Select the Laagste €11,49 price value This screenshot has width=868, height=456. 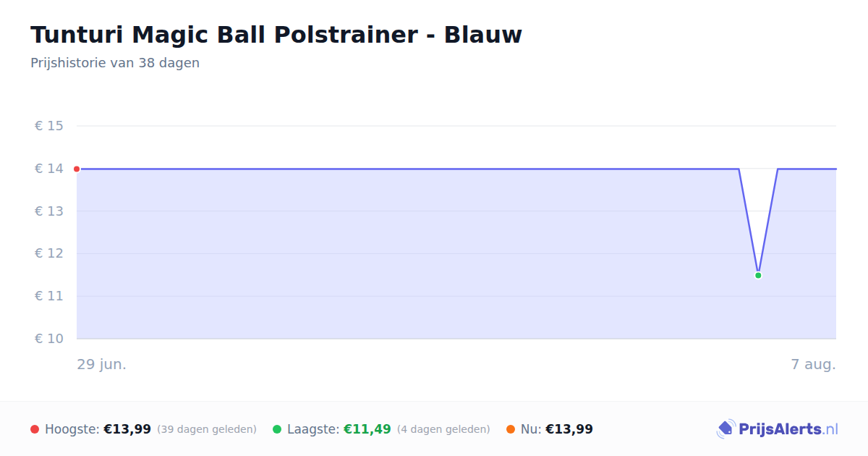click(x=367, y=429)
